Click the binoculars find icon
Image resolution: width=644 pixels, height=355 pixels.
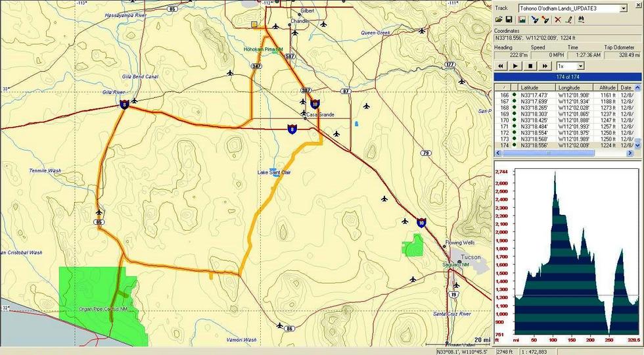[x=581, y=19]
